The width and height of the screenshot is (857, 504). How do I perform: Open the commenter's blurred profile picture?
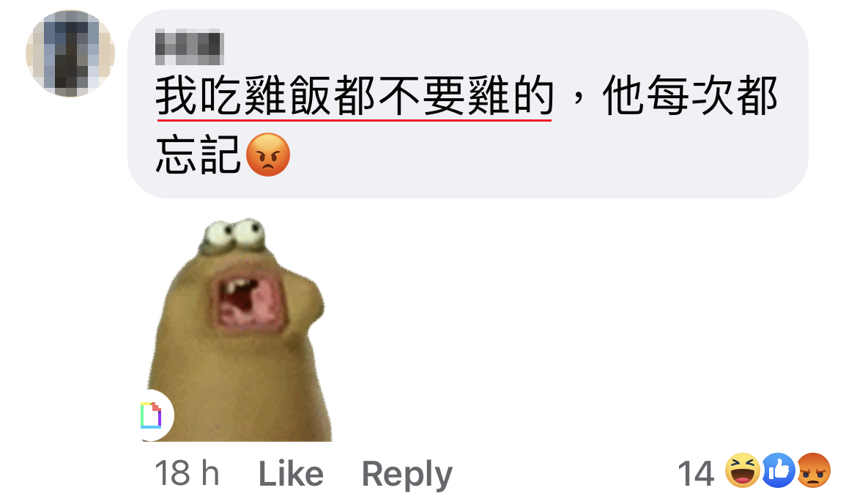[70, 53]
